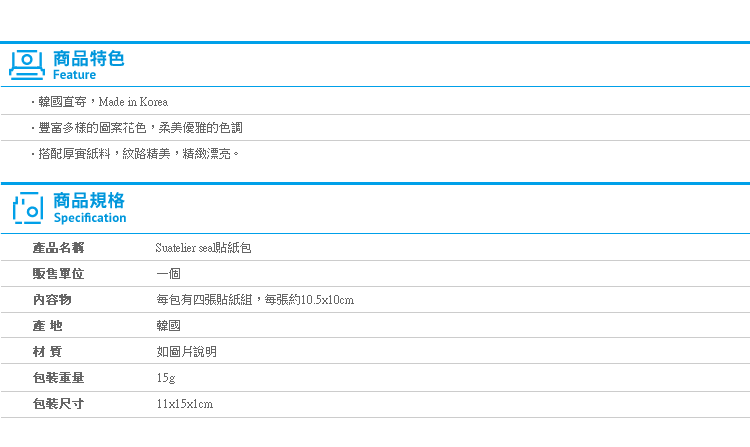This screenshot has width=750, height=447.
Task: Select the 材質 row label
Action: coord(47,352)
